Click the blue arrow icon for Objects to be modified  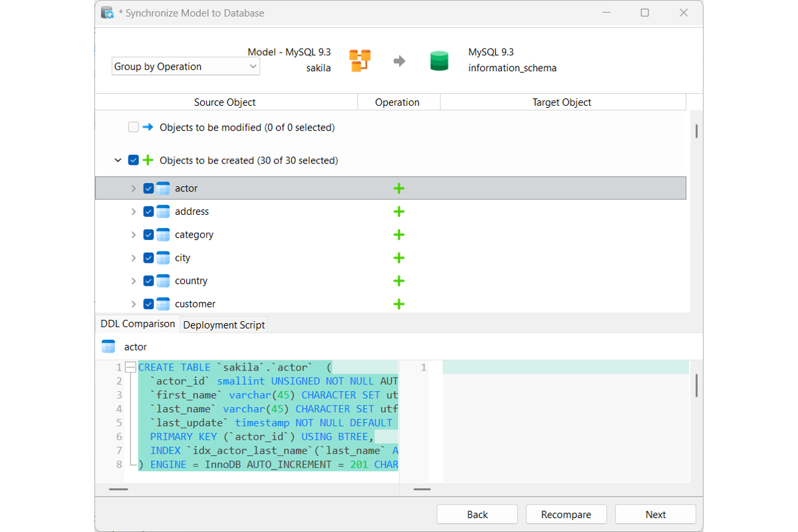(148, 127)
